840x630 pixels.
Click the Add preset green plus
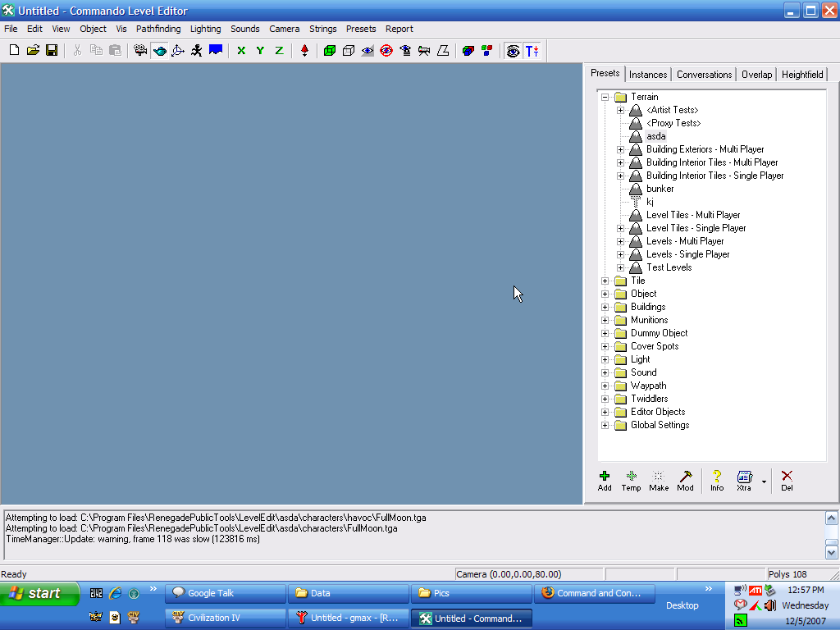point(605,480)
